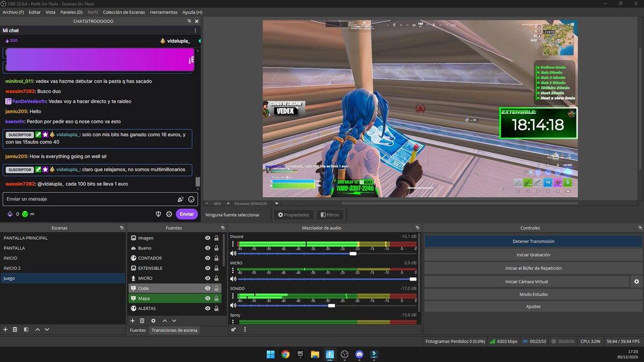This screenshot has width=644, height=362.
Task: Open the Ayuda (H) menu
Action: click(192, 12)
